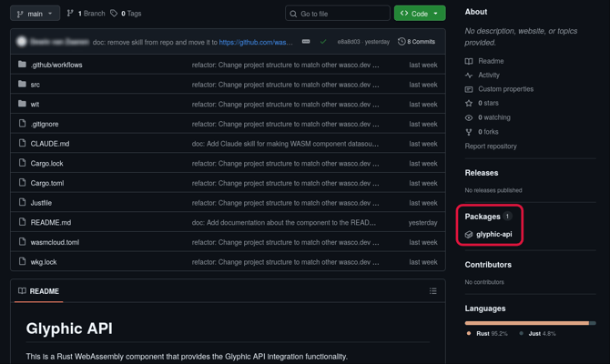Image resolution: width=610 pixels, height=364 pixels.
Task: Click the eye icon for 0 watching
Action: click(469, 117)
